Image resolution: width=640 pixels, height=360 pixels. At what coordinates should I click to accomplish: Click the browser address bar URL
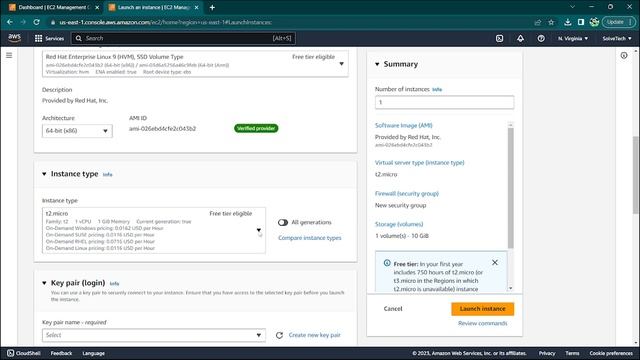pos(165,22)
